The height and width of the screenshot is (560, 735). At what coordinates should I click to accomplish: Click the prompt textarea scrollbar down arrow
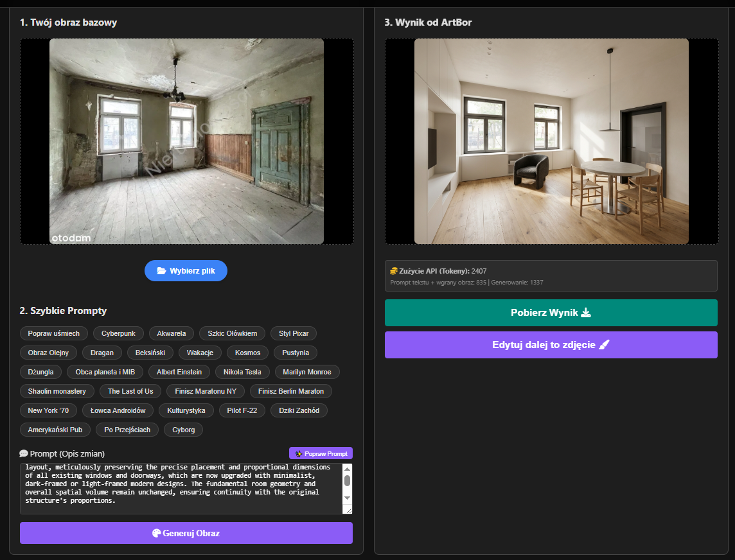[348, 498]
